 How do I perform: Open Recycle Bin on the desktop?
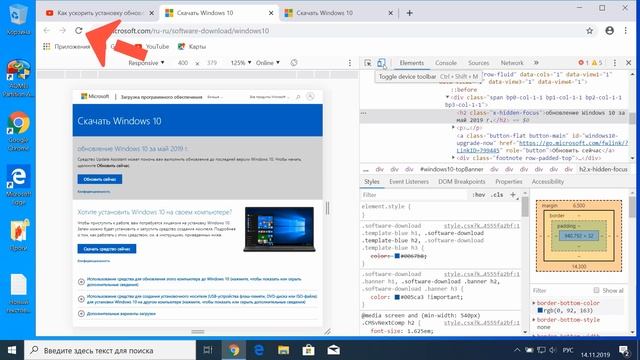(x=18, y=19)
